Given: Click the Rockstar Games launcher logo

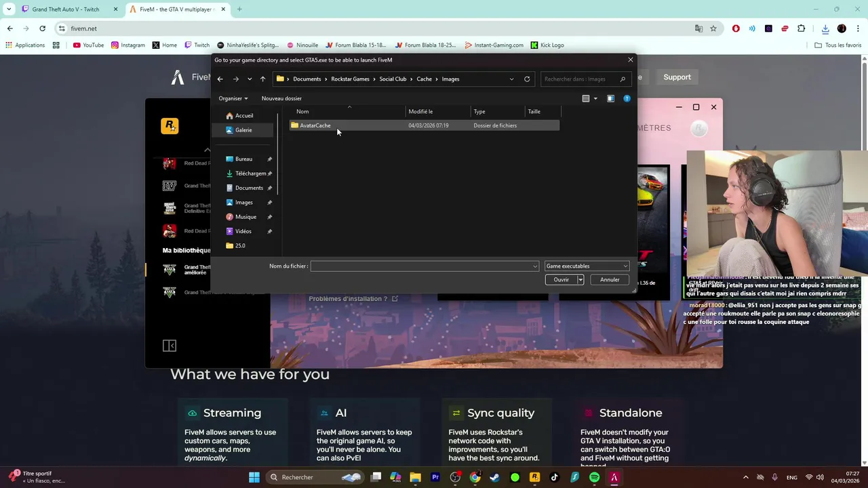Looking at the screenshot, I should point(170,126).
